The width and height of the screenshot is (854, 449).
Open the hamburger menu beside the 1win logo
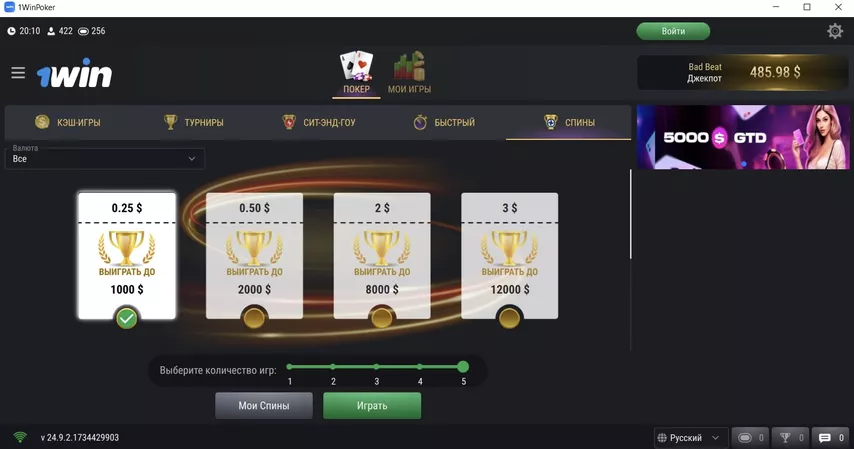tap(18, 72)
